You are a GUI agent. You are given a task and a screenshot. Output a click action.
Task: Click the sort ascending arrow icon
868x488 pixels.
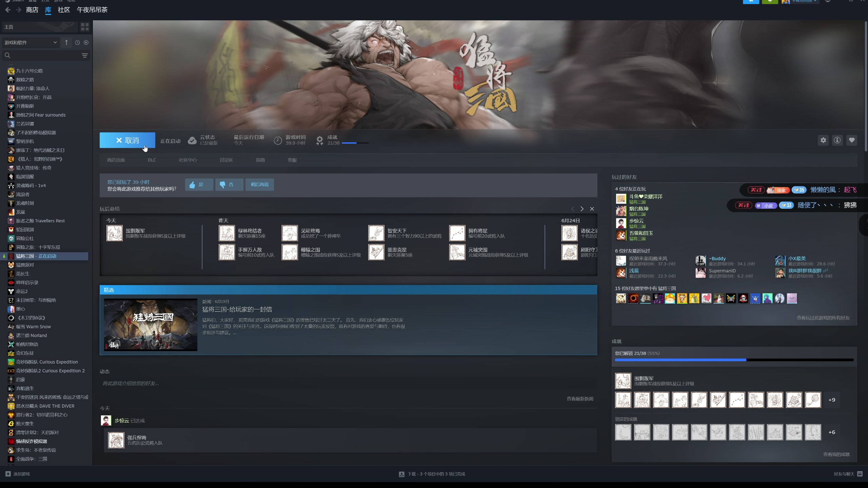tap(66, 42)
